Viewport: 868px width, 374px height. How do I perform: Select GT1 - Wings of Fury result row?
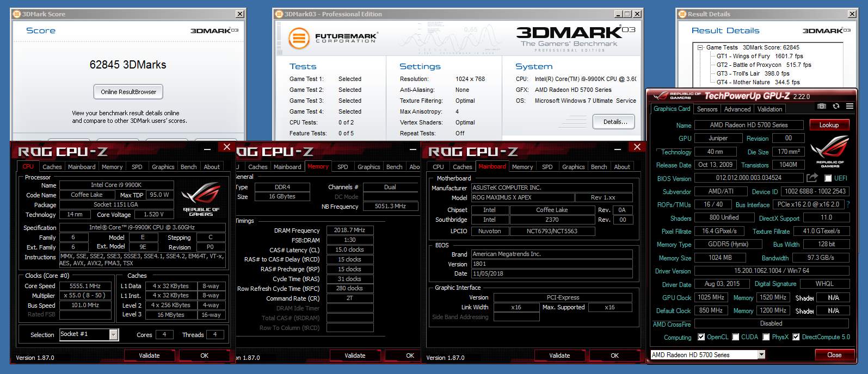(760, 56)
